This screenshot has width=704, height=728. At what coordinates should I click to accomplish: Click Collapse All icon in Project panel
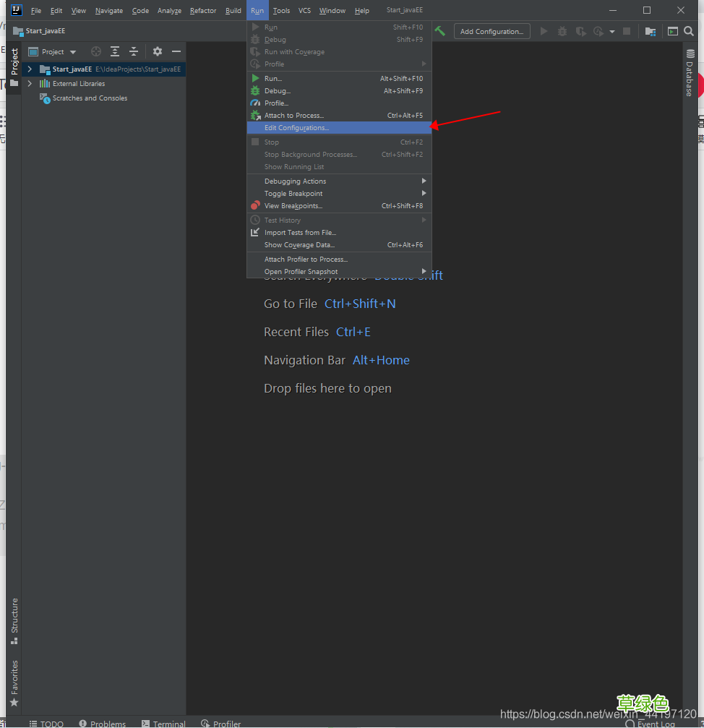coord(134,52)
